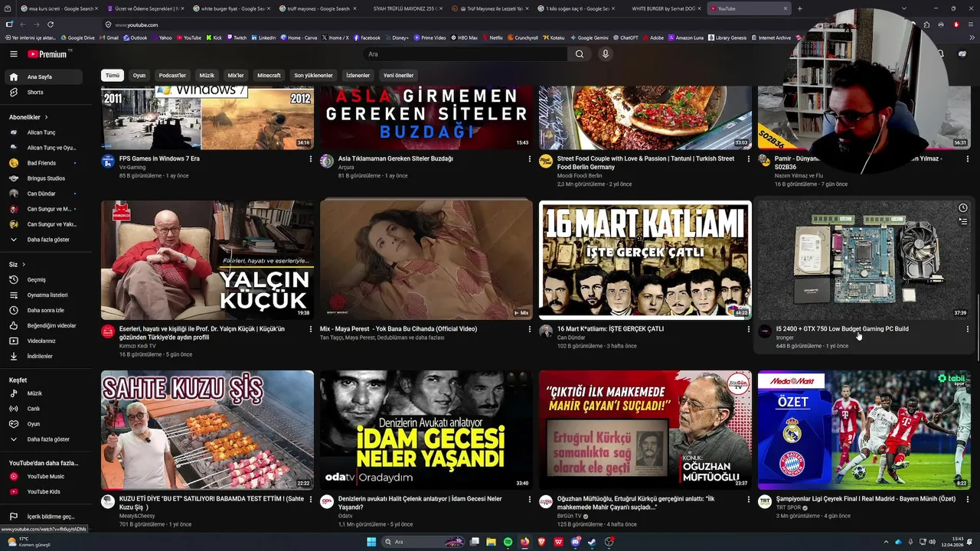Open İçerik bildirme geçmişi in sidebar
The image size is (980, 551).
[43, 517]
